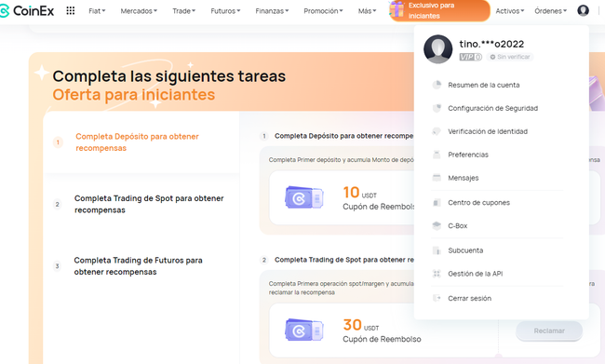The height and width of the screenshot is (364, 605).
Task: Click the Exclusivo para iniciantes banner button
Action: coord(440,11)
